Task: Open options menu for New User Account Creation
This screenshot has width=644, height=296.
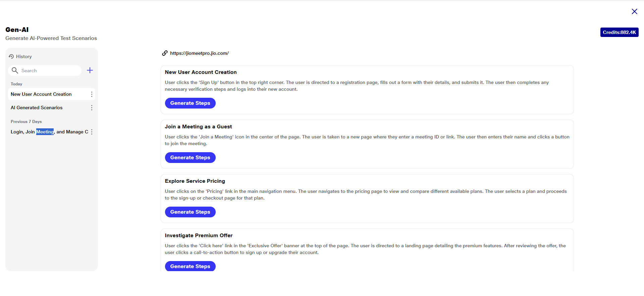Action: (x=92, y=94)
